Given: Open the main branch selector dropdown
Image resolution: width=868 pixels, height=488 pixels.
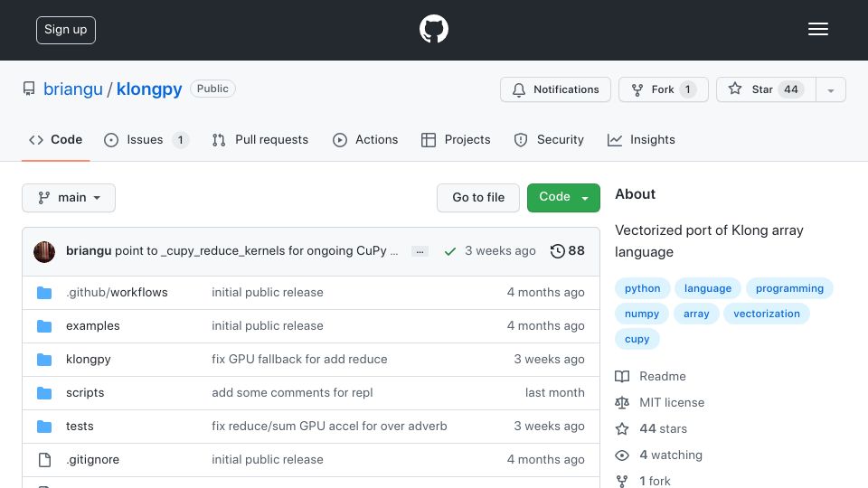Looking at the screenshot, I should tap(69, 198).
